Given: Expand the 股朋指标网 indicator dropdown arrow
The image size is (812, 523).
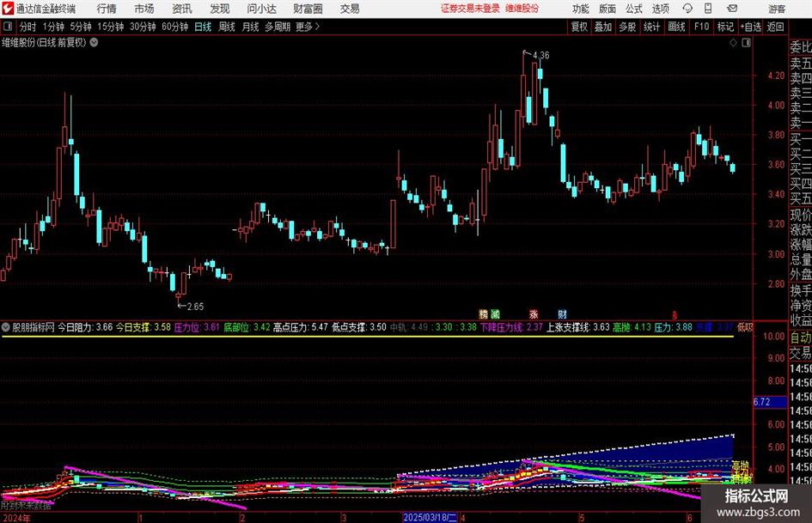Looking at the screenshot, I should click(6, 327).
